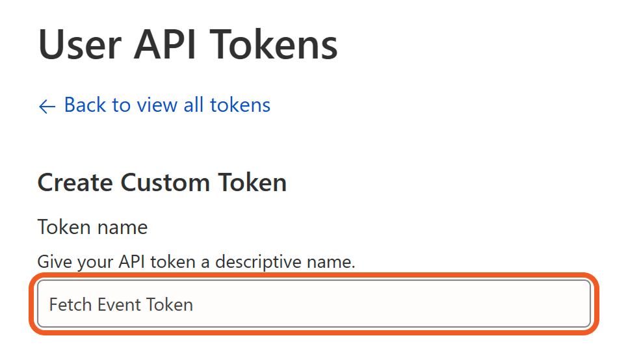Click the "Give your API token" helper text

pos(196,262)
